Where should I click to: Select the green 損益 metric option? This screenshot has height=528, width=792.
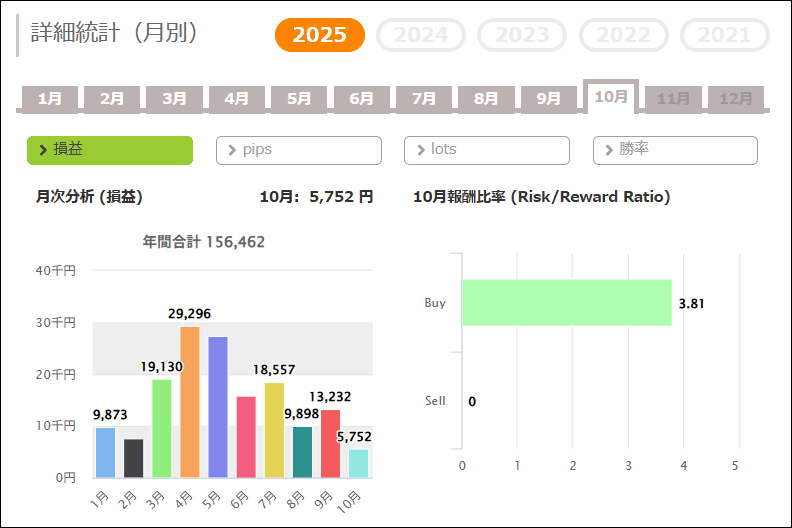point(110,150)
